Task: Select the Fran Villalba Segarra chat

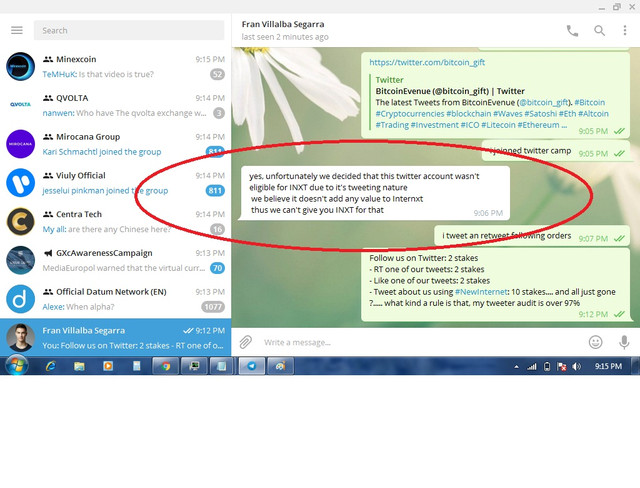Action: pyautogui.click(x=116, y=337)
